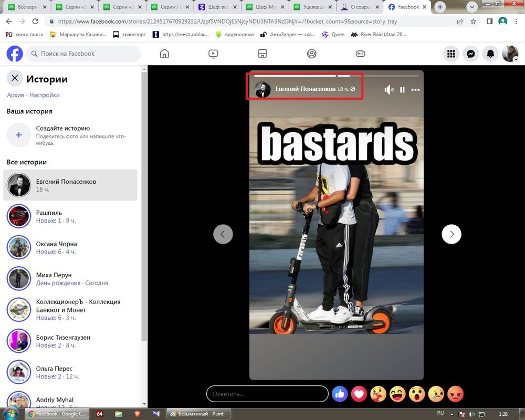Advance to the next story
This screenshot has height=420, width=525.
[451, 234]
